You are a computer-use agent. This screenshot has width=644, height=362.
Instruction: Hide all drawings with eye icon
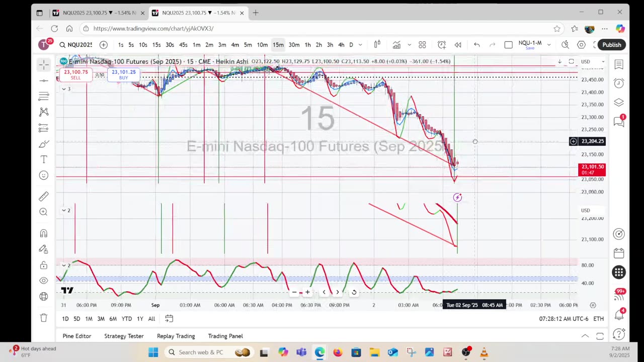click(x=44, y=281)
